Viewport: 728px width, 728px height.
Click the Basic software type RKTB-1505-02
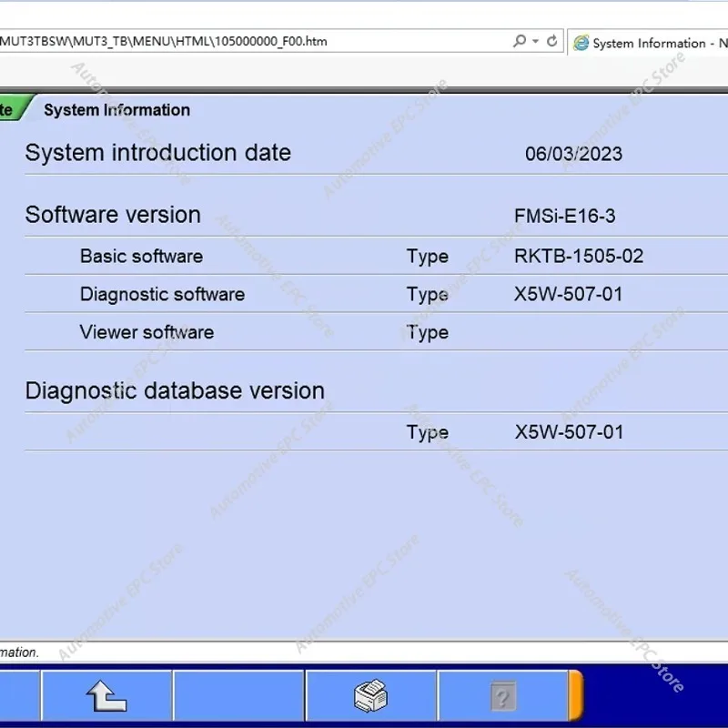tap(578, 257)
